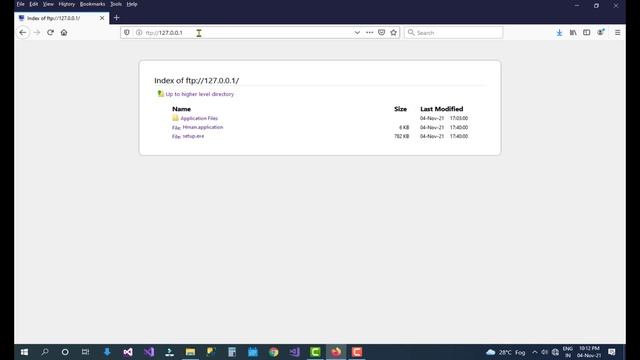The width and height of the screenshot is (640, 360).
Task: Open the weather widget showing 28°C Fog
Action: (506, 352)
